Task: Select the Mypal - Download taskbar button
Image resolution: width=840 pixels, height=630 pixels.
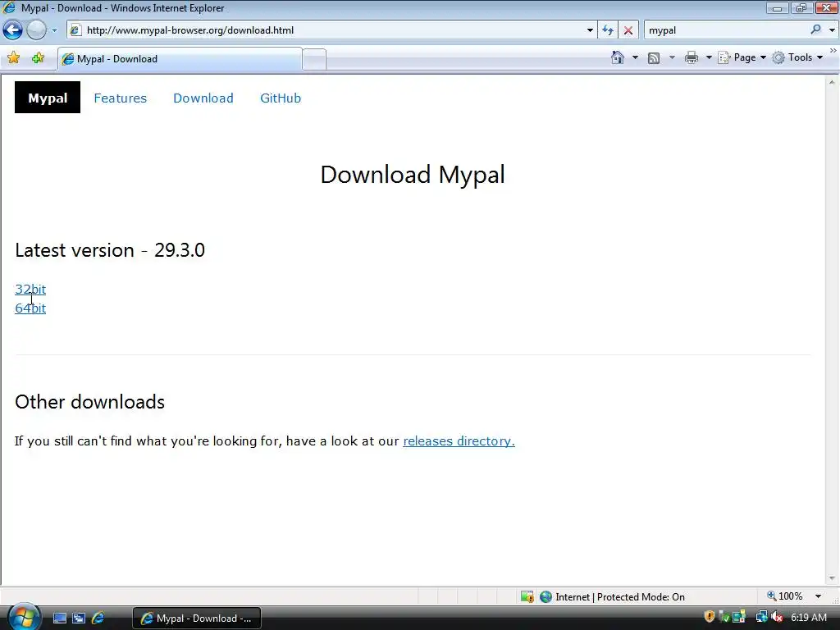Action: 196,619
